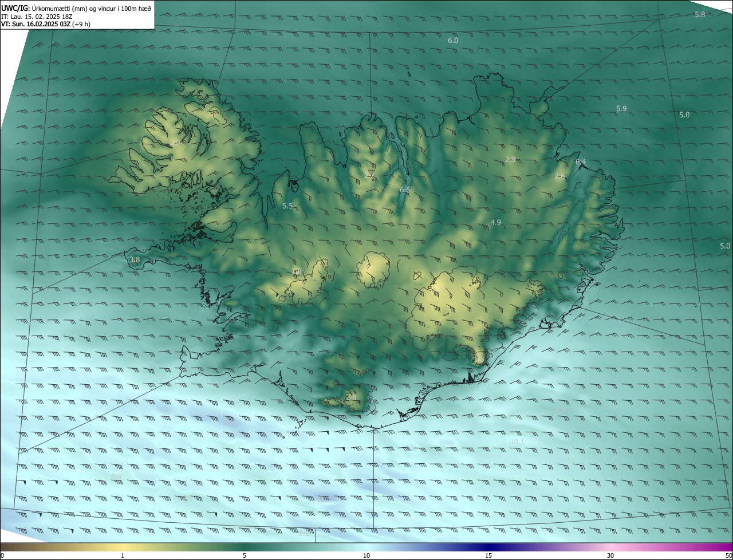This screenshot has height=560, width=733.
Task: Click the valid time line 'VT: Sun. 16.02.2025 03Z (+9 h)'
Action: point(46,24)
